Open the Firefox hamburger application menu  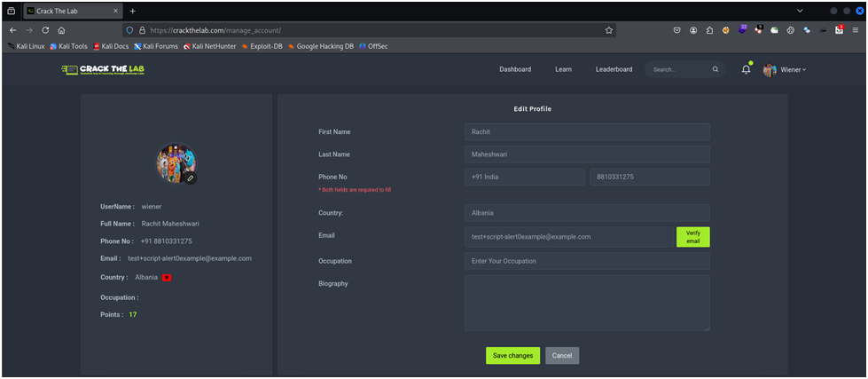[x=855, y=30]
